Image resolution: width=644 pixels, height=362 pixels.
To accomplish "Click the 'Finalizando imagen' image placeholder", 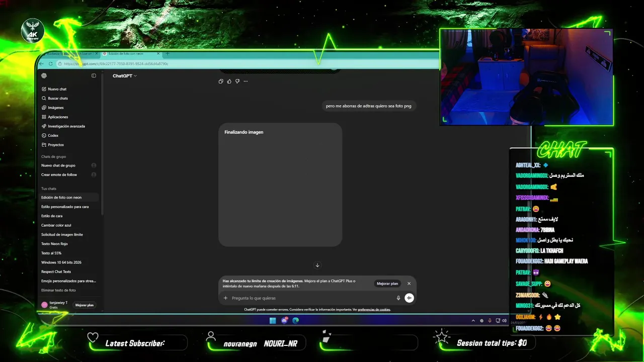I will pyautogui.click(x=280, y=185).
